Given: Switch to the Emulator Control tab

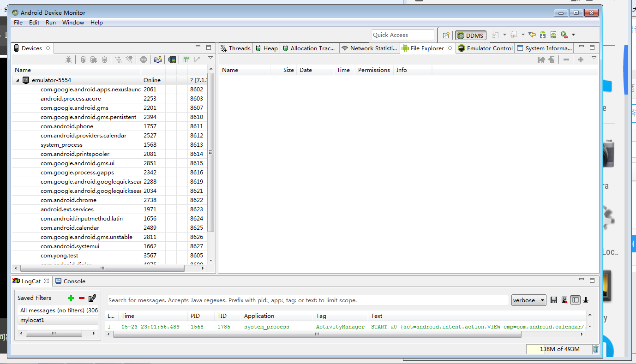Looking at the screenshot, I should [485, 48].
